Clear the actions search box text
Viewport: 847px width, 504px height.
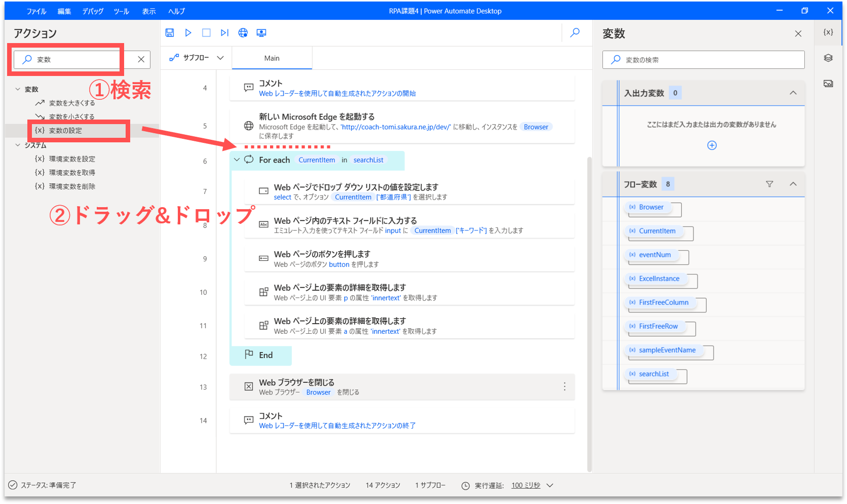pyautogui.click(x=141, y=60)
